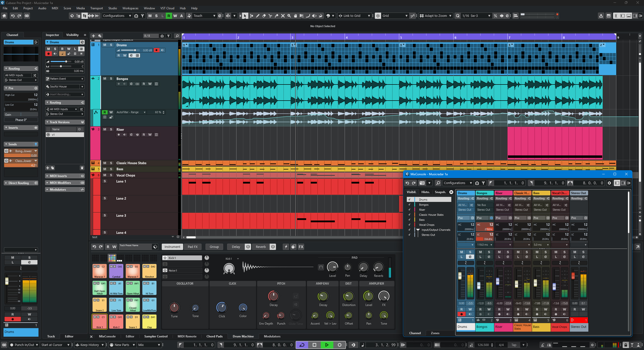This screenshot has height=350, width=644.
Task: Undo last action with toolbar undo arrow
Action: (x=13, y=16)
